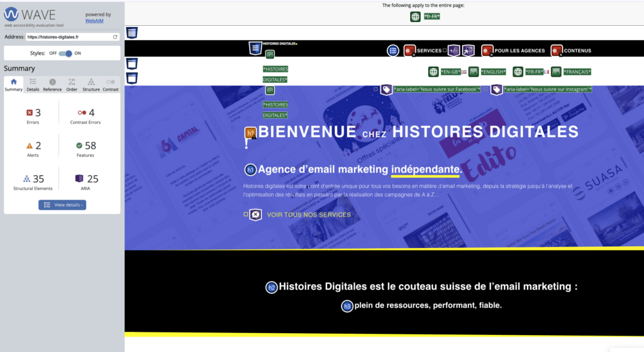Click the red Errors icon in Summary
Viewport: 644px width, 352px height.
(x=30, y=113)
